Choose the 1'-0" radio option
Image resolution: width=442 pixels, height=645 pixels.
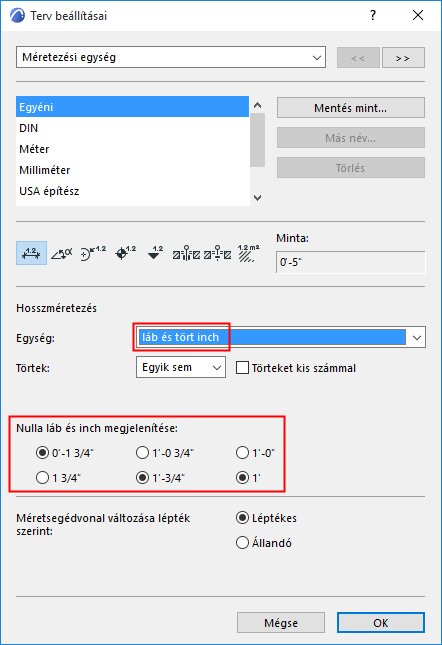(243, 453)
